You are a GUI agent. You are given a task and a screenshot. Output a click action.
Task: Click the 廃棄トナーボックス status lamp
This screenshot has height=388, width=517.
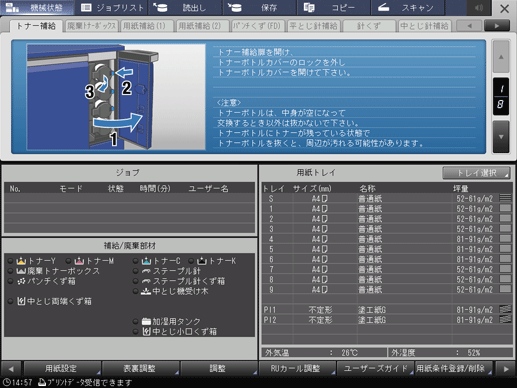pyautogui.click(x=11, y=271)
